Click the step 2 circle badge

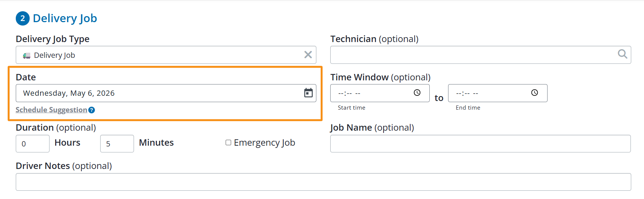23,18
